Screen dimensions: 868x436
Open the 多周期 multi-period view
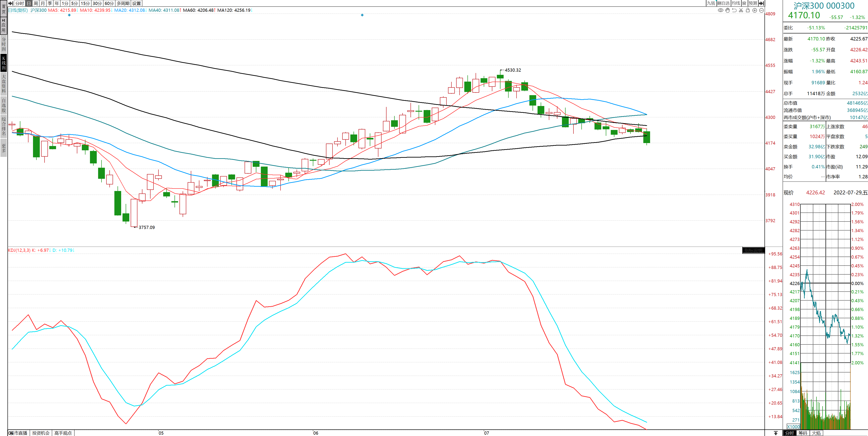point(123,3)
